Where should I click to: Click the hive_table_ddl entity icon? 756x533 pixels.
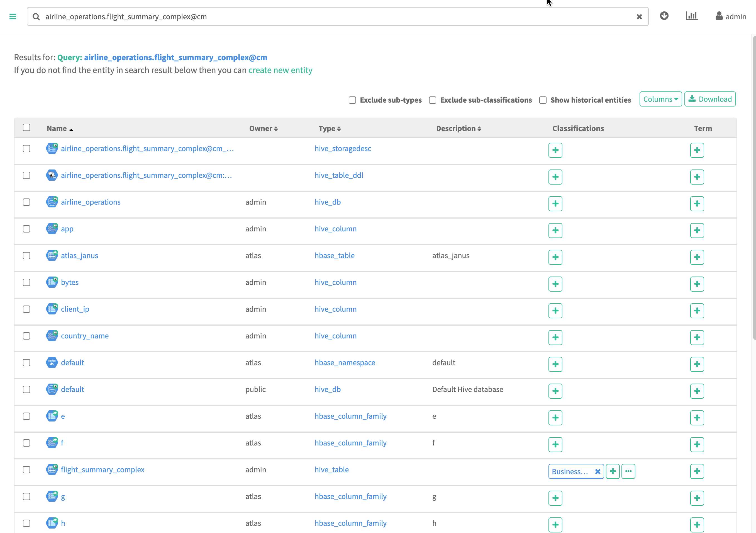click(52, 175)
